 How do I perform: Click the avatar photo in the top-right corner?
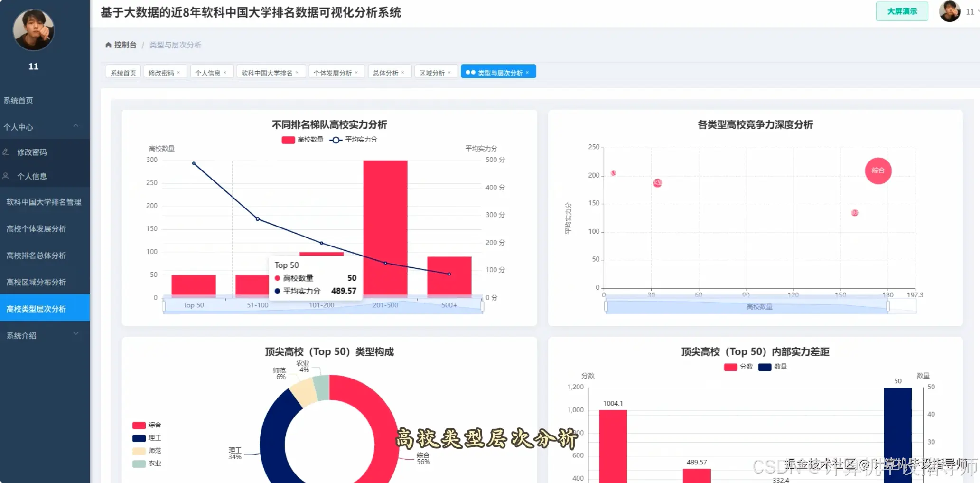pos(949,11)
